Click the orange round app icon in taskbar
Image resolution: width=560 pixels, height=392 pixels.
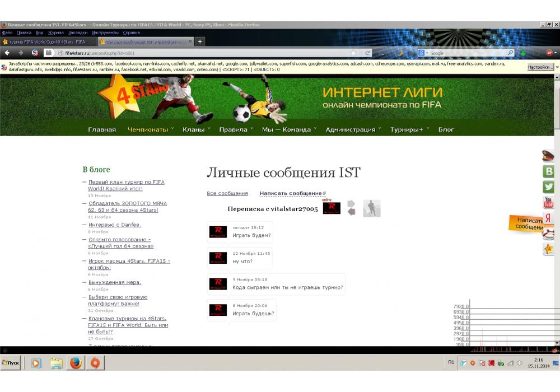point(95,363)
